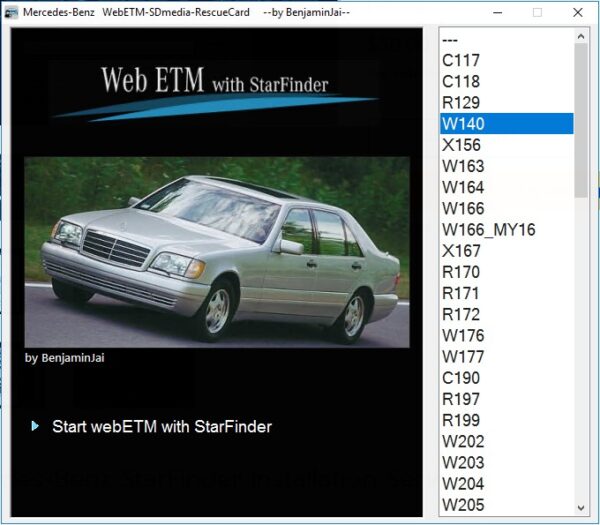600x525 pixels.
Task: Select W177 from the list
Action: pyautogui.click(x=507, y=357)
